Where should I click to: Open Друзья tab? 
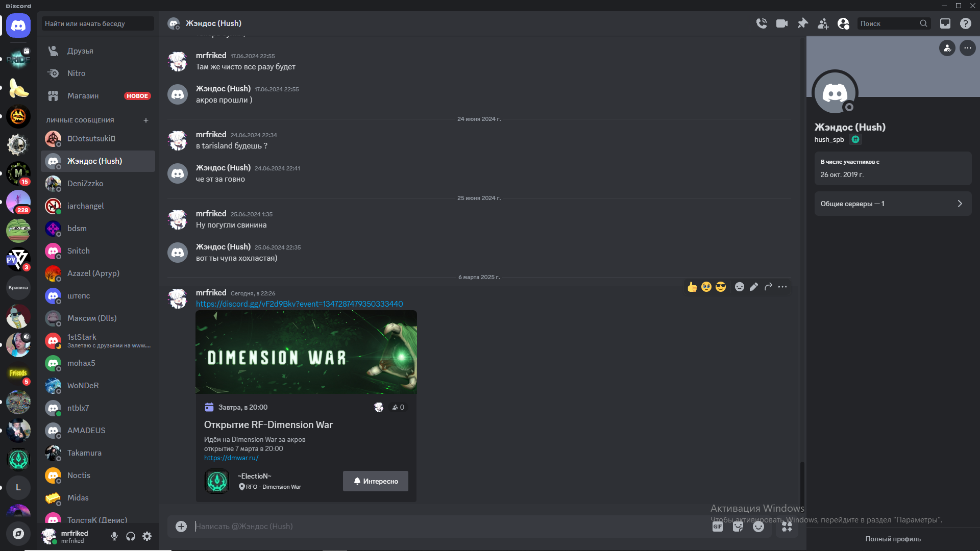98,51
